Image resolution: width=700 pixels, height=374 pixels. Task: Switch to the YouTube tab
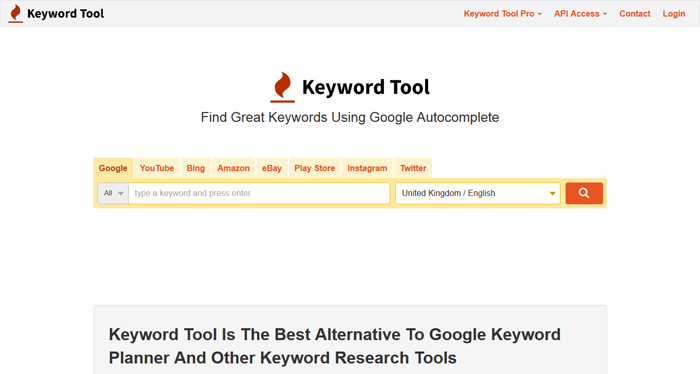click(x=157, y=168)
